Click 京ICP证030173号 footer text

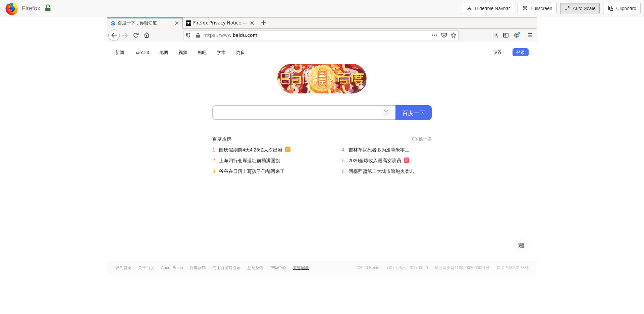(513, 268)
